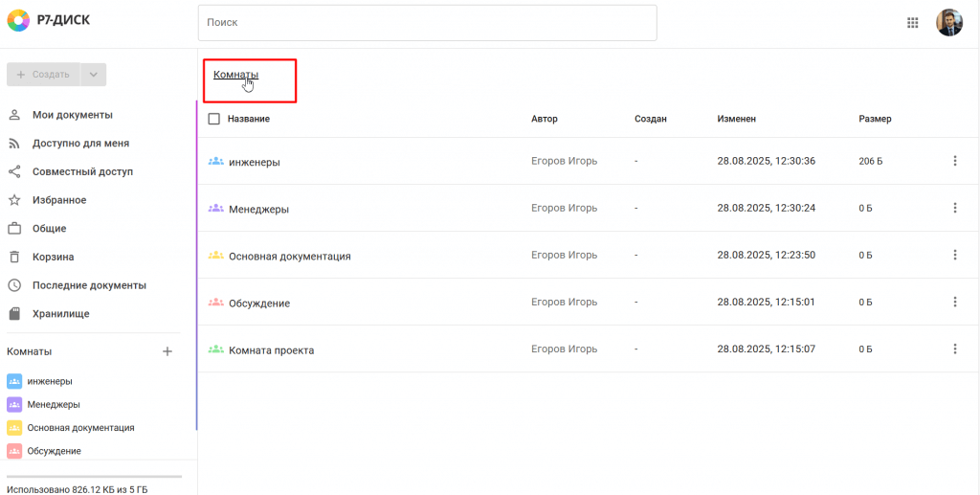Open three-dot menu for Основная документация

(x=954, y=255)
